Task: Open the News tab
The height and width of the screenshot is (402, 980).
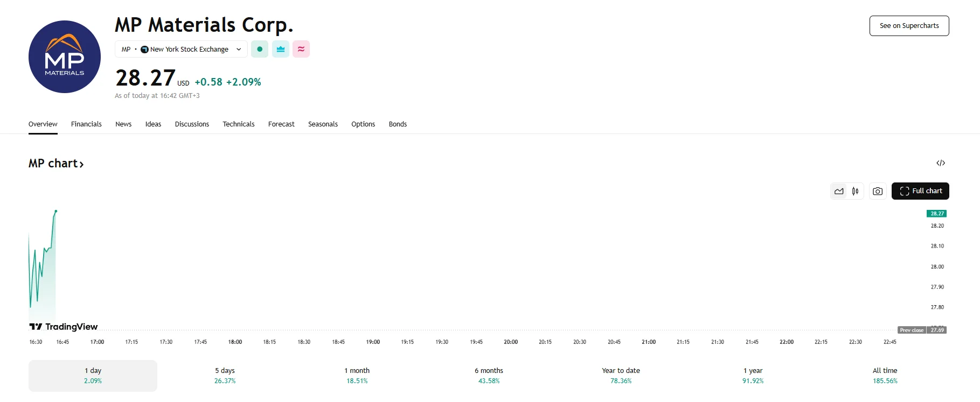Action: pos(123,124)
